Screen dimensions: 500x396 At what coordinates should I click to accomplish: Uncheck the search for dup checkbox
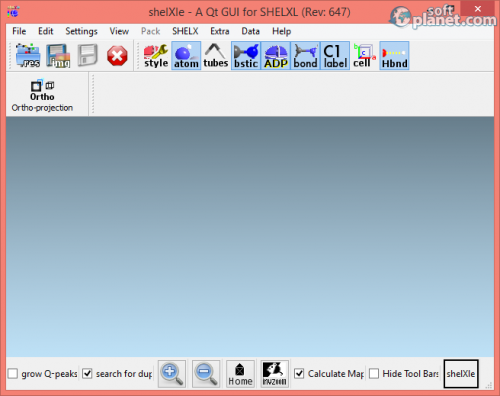[87, 373]
